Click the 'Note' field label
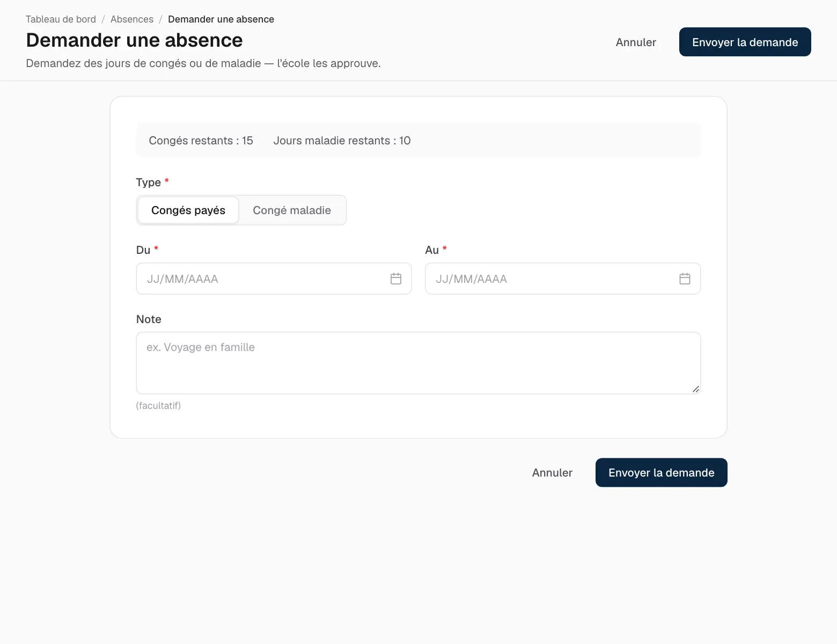This screenshot has width=837, height=644. pos(149,319)
